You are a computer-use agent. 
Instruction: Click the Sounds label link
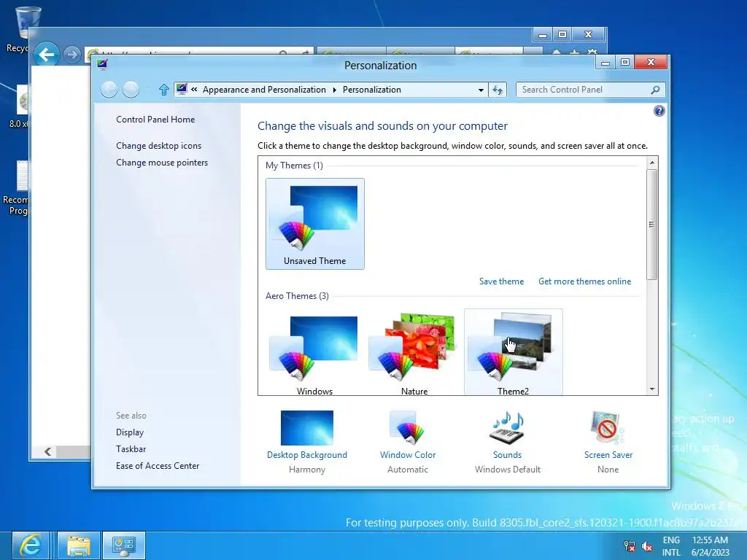click(508, 455)
